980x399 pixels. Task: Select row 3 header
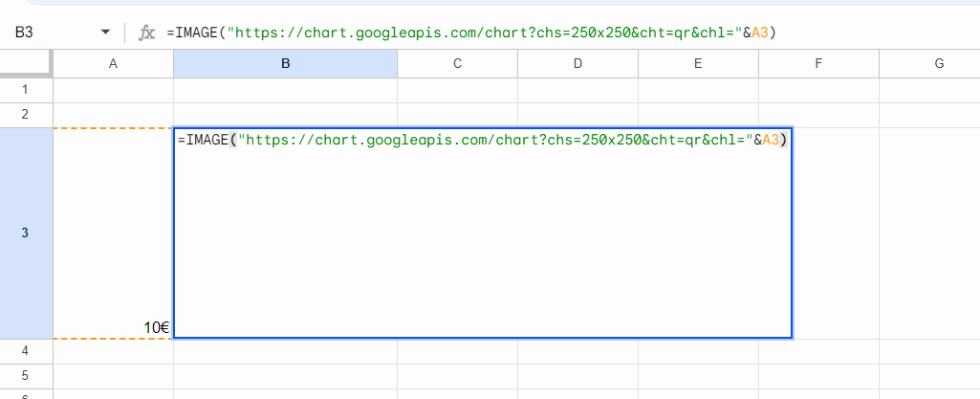tap(26, 233)
